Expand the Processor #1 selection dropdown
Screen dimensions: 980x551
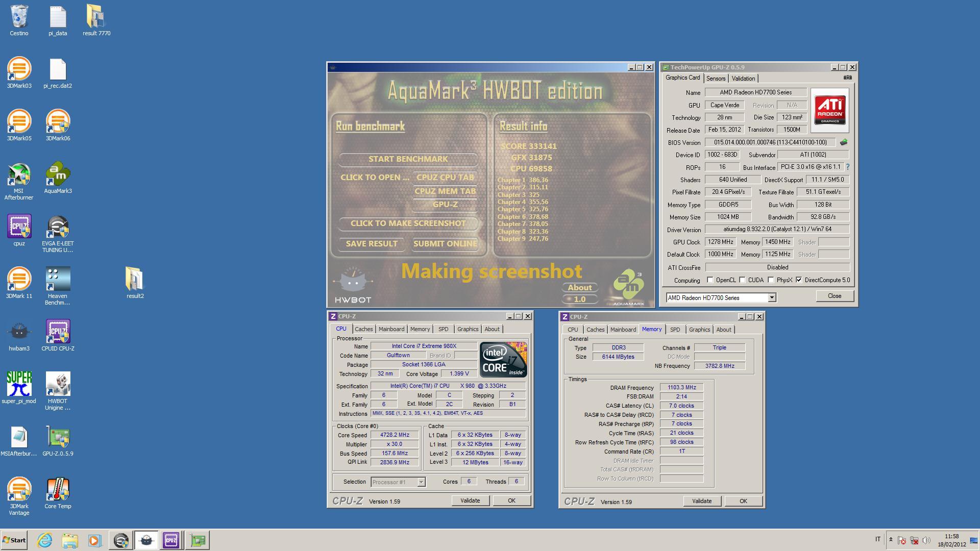pyautogui.click(x=421, y=482)
